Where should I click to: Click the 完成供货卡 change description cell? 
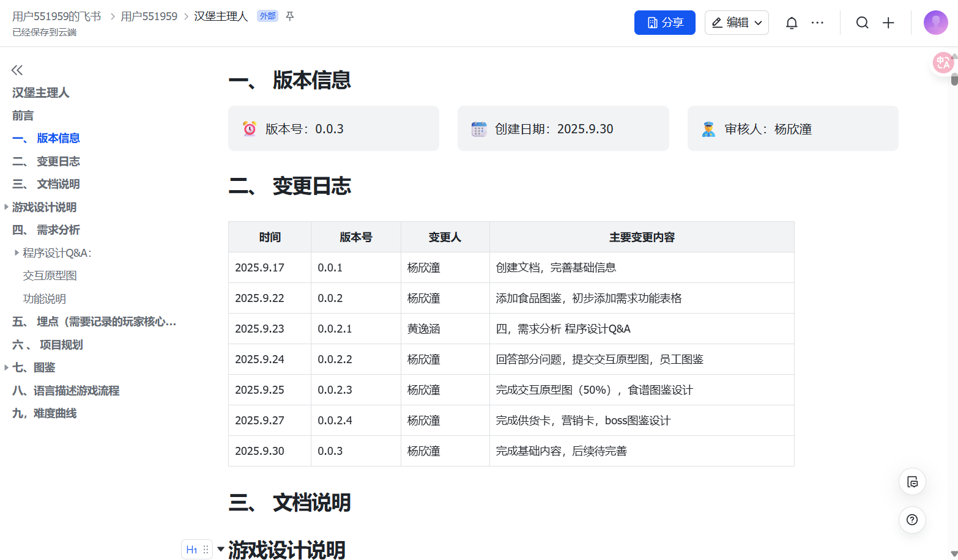(642, 421)
